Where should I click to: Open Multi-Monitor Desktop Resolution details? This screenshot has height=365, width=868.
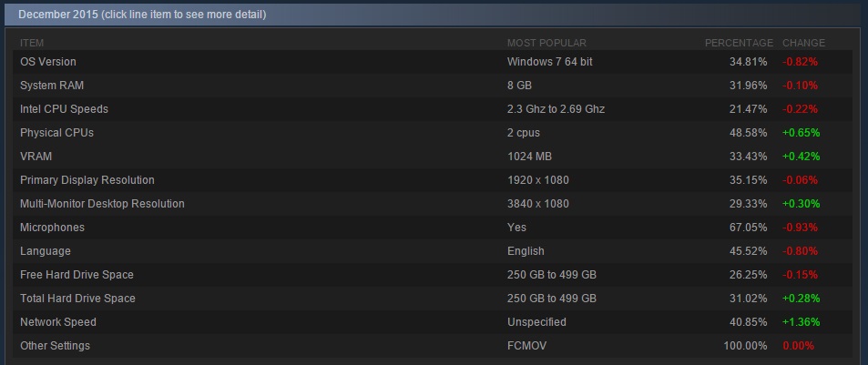tap(433, 204)
